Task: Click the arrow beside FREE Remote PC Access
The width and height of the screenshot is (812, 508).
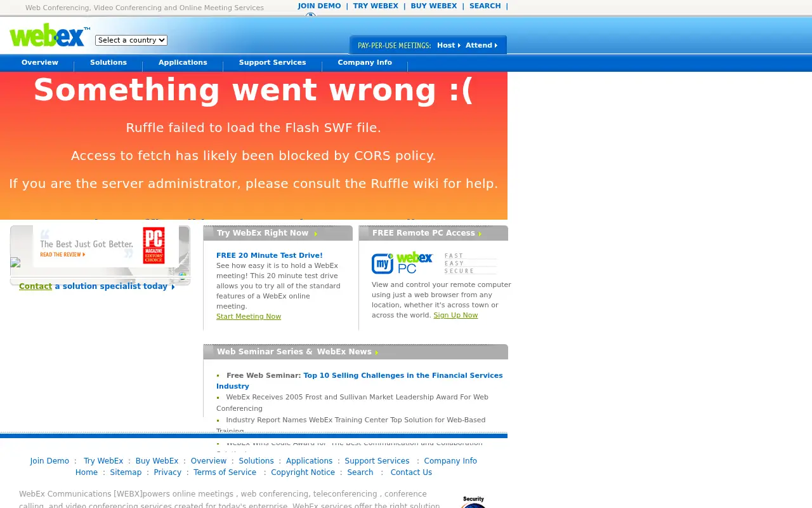Action: pyautogui.click(x=480, y=234)
